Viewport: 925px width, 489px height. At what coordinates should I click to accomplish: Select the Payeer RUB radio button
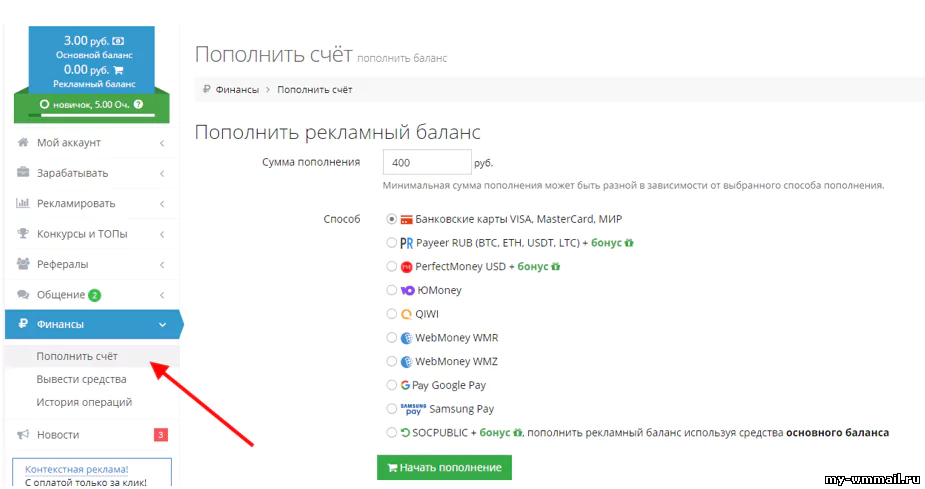point(391,243)
